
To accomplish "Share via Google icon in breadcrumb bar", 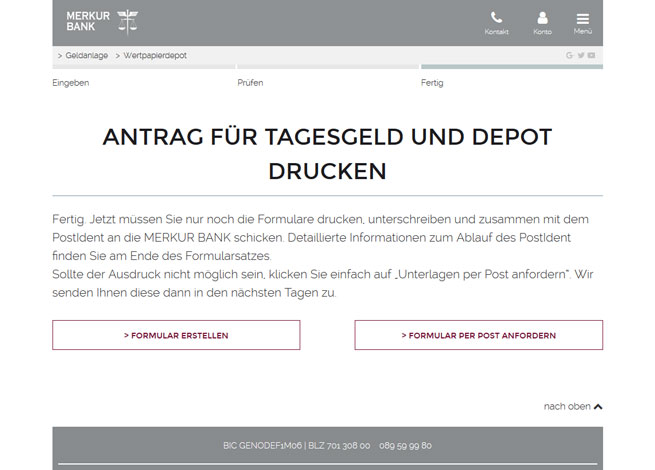I will click(x=569, y=55).
